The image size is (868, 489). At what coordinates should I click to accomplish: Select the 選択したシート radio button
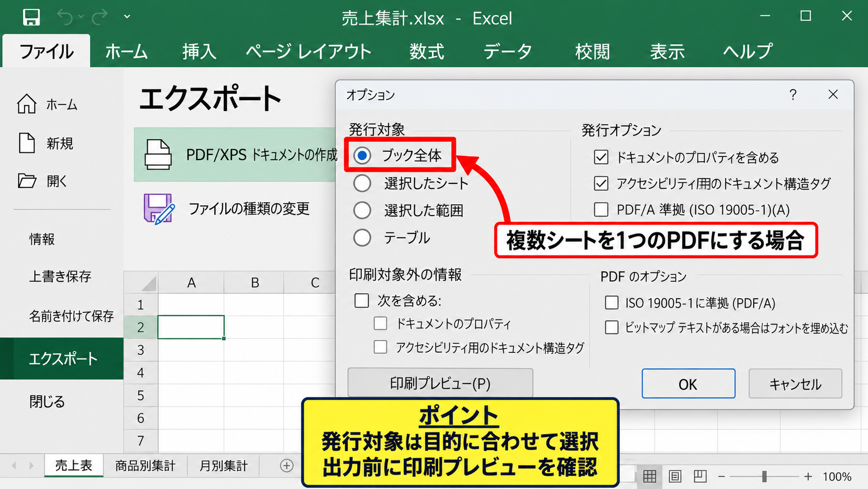coord(362,183)
